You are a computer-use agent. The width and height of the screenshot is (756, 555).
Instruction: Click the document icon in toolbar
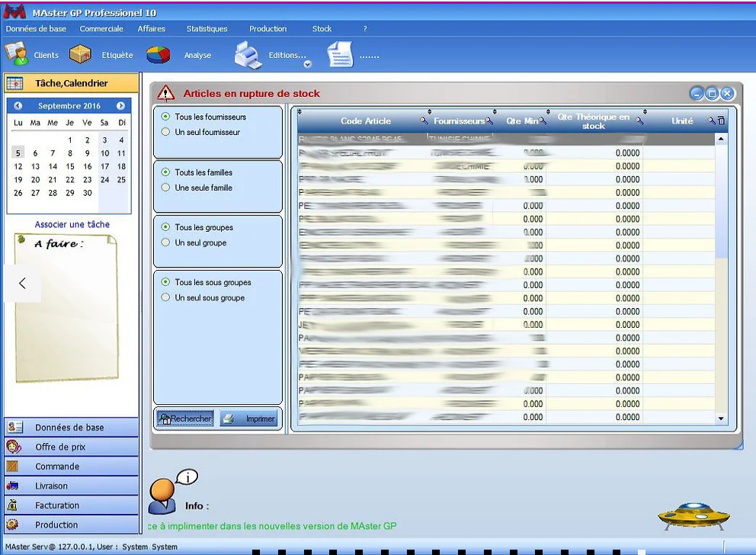click(340, 55)
